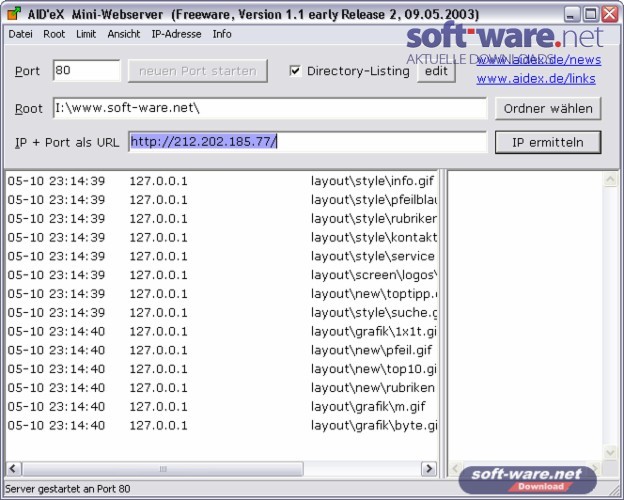Viewport: 624px width, 500px height.
Task: Click into the Root path field
Action: (x=270, y=108)
